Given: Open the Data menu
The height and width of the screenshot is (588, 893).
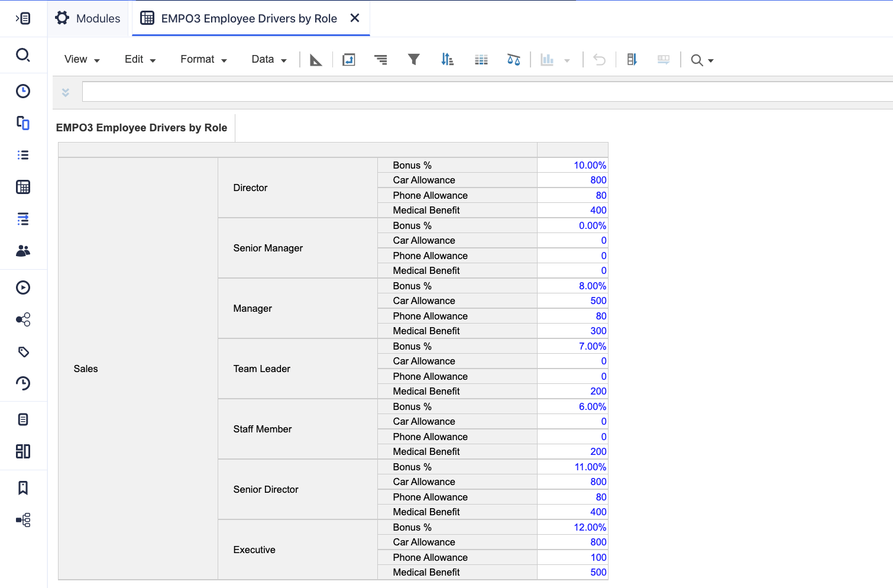Looking at the screenshot, I should point(268,59).
